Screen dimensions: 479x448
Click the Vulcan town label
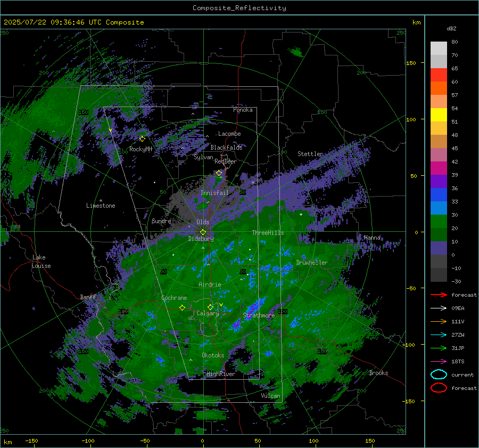point(270,396)
